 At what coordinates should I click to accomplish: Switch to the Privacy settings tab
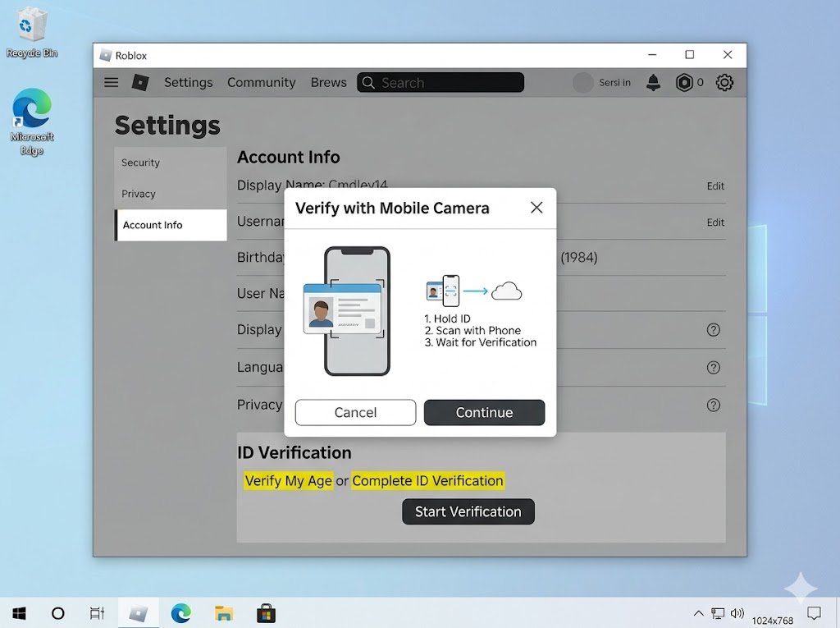(x=171, y=194)
